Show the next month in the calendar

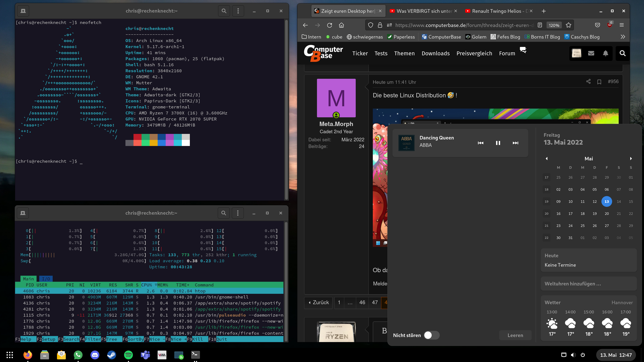tap(631, 159)
